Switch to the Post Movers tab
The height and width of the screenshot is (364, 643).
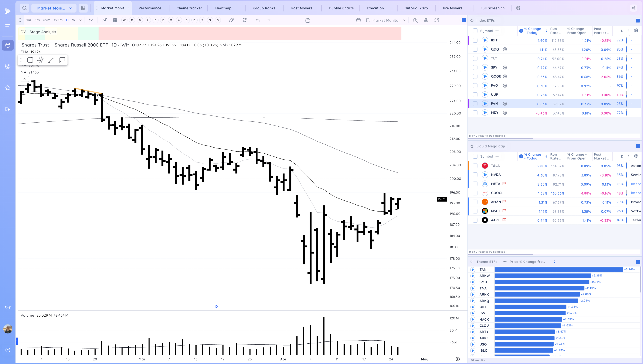[x=302, y=8]
